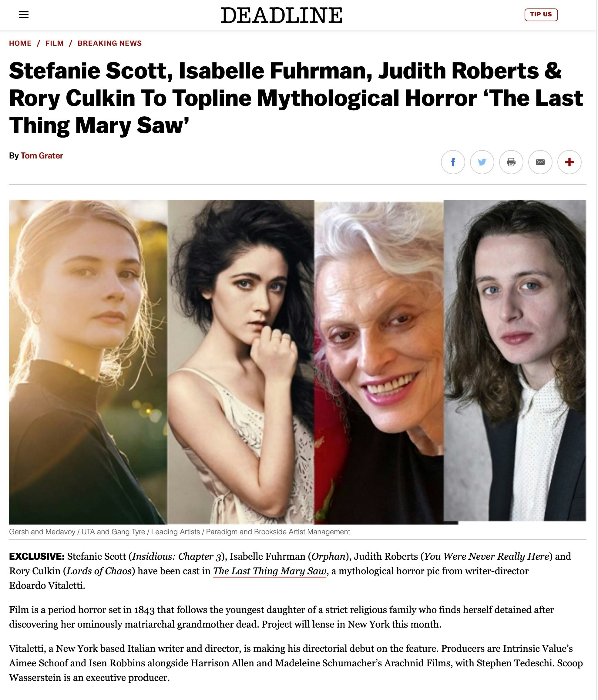The width and height of the screenshot is (598, 700).
Task: Click the gray-haired woman photo panel
Action: (379, 362)
